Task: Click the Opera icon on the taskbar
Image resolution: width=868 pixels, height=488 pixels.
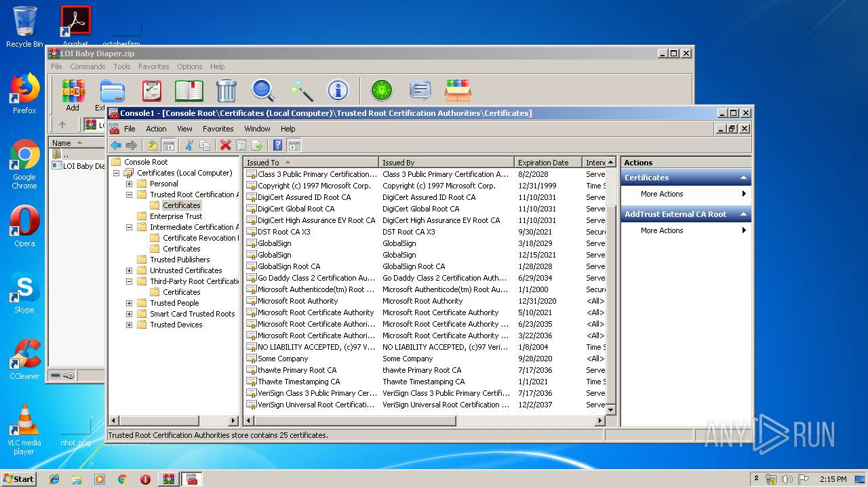Action: tap(145, 479)
